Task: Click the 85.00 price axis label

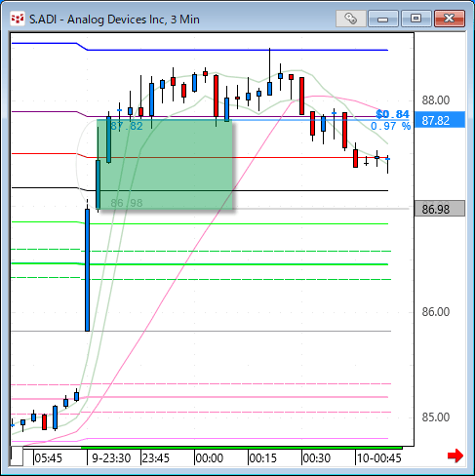Action: [436, 417]
